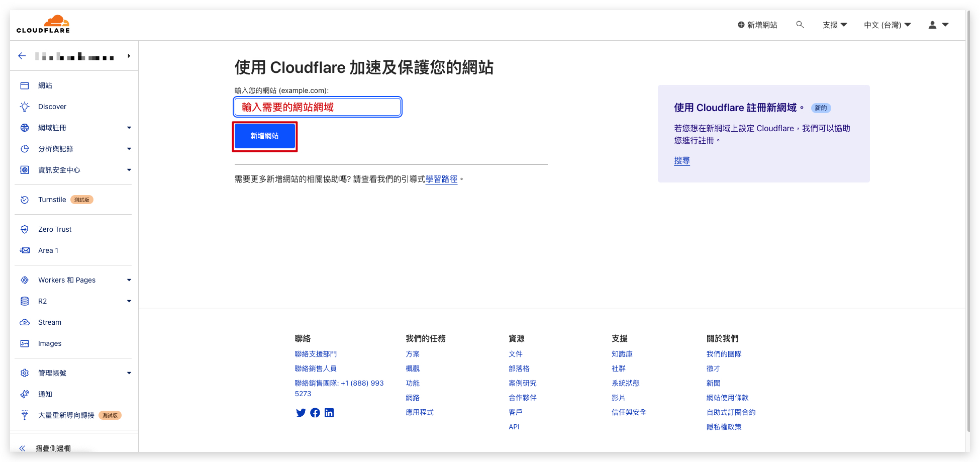The image size is (980, 462).
Task: Open the user account icon
Action: 932,24
